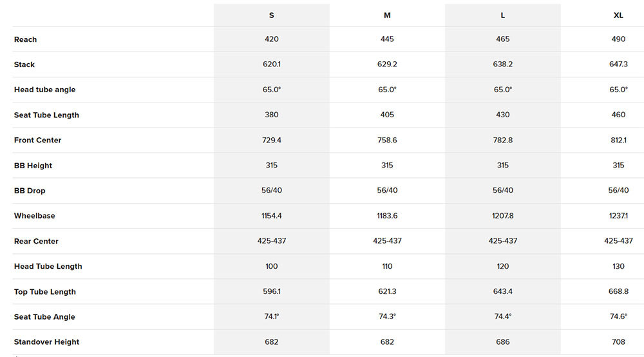
Task: Select the BB Height row label
Action: 33,166
